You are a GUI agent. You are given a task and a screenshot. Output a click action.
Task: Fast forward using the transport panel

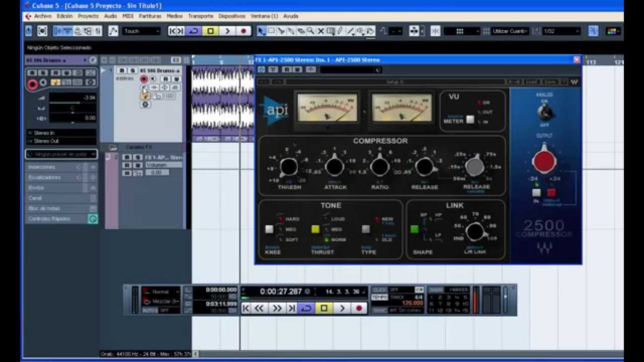[x=277, y=308]
